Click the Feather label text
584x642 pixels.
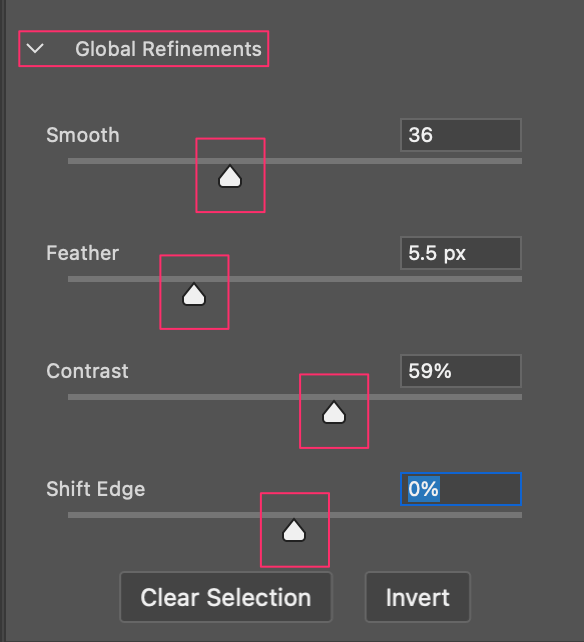pos(82,253)
